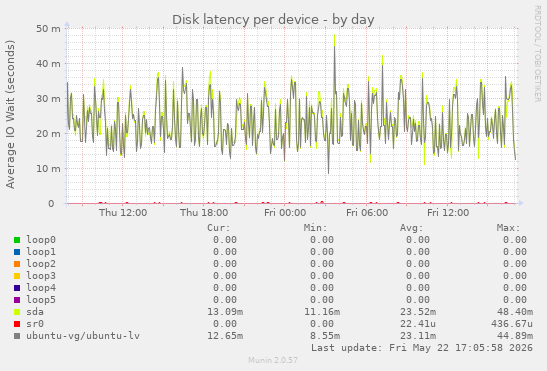Viewport: 547px width, 371px height.
Task: Click the 10 m y-axis label
Action: (48, 168)
